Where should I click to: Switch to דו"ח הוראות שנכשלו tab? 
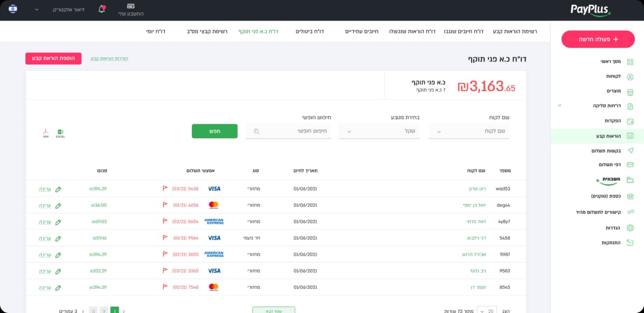click(x=412, y=31)
